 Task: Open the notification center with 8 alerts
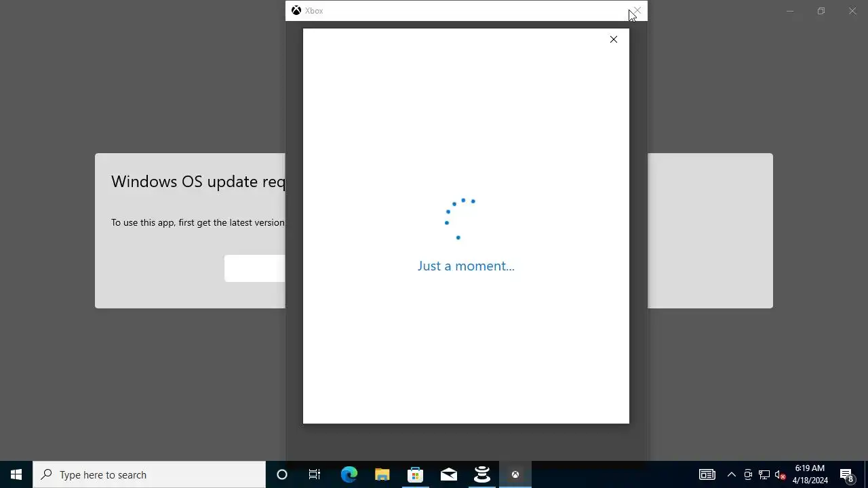(x=847, y=474)
